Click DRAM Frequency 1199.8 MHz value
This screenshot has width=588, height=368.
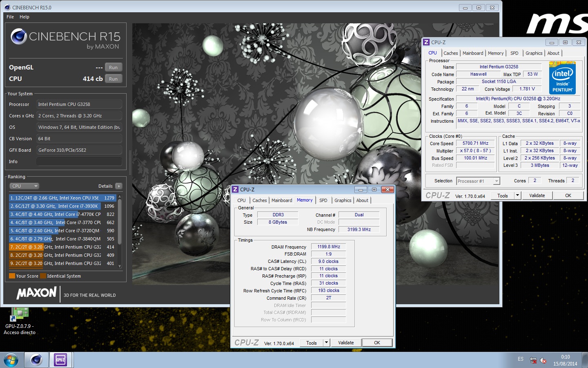(329, 247)
